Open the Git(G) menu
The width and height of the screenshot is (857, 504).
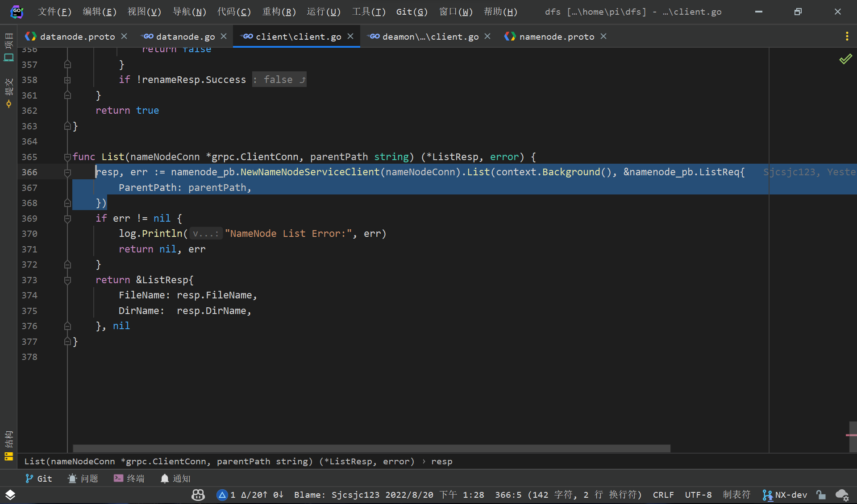412,12
